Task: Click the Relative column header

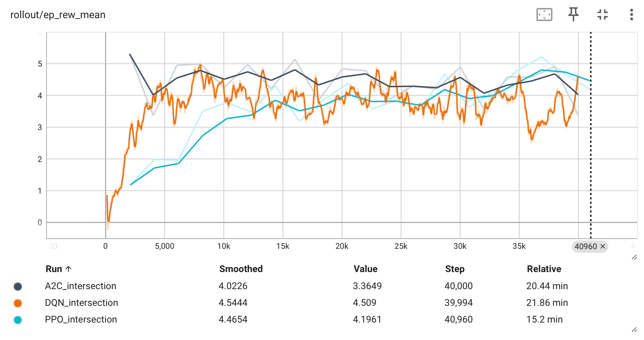Action: coord(544,269)
